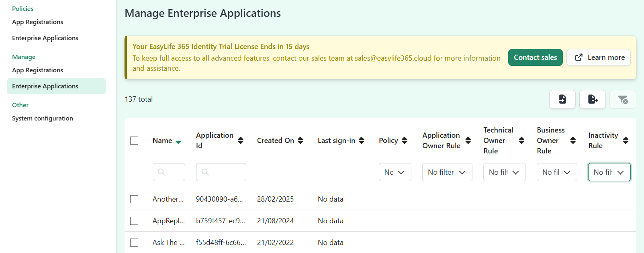The width and height of the screenshot is (644, 253).
Task: Click application name AppRepl...
Action: (169, 221)
